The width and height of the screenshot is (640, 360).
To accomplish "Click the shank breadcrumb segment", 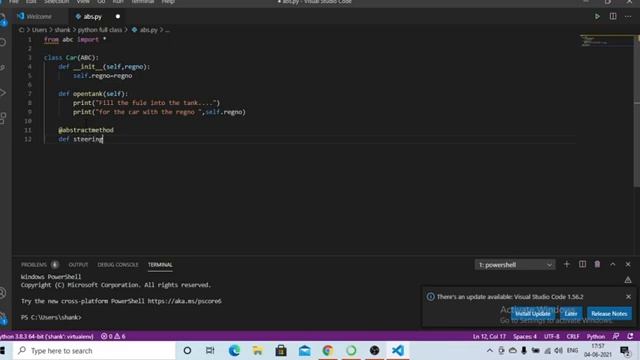I will click(62, 30).
